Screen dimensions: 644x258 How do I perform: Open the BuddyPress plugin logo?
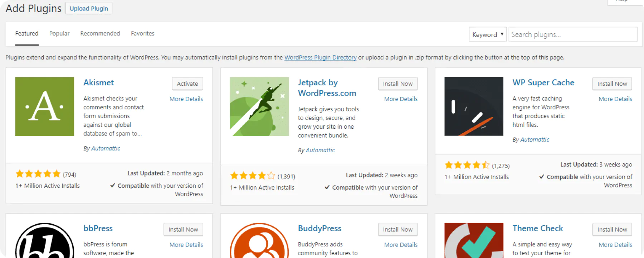pyautogui.click(x=259, y=241)
